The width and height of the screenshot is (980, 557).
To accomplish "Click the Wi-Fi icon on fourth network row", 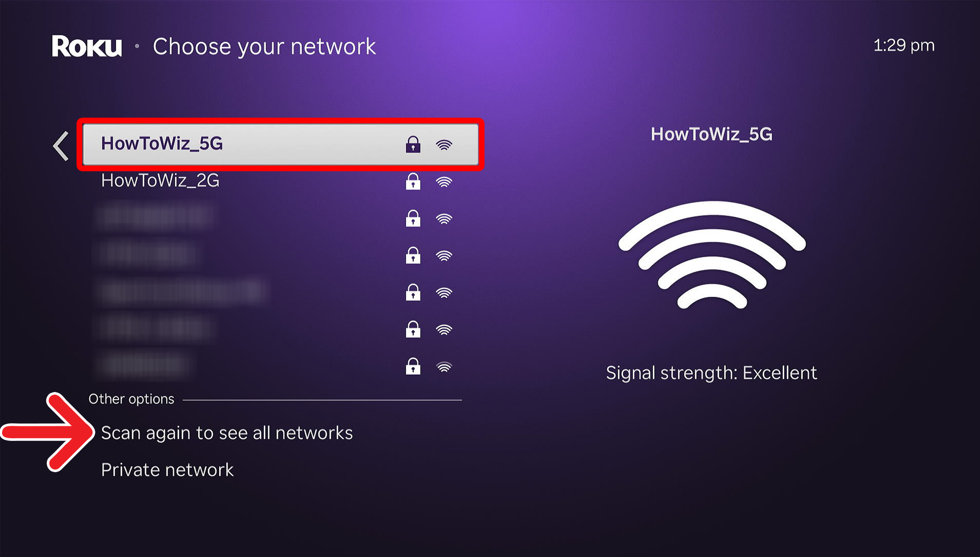I will [x=444, y=256].
